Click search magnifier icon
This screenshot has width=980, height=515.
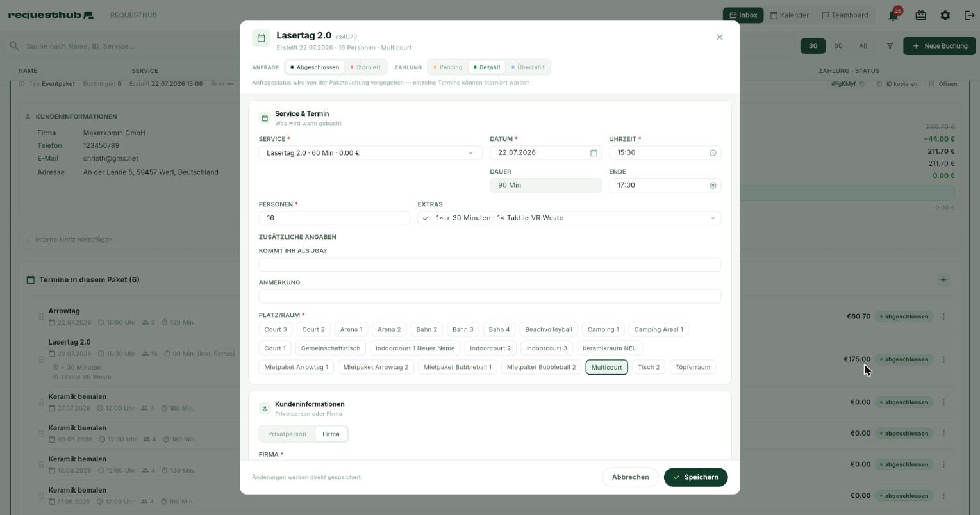(13, 46)
